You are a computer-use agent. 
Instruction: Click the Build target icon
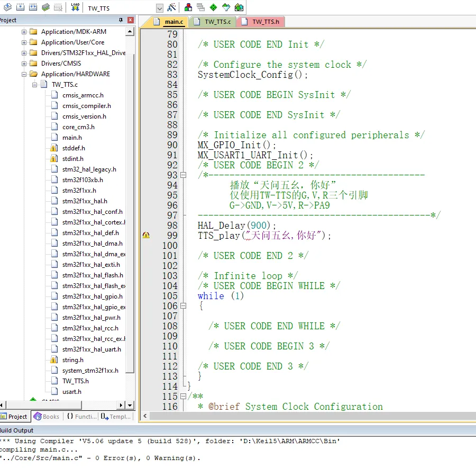[x=20, y=7]
